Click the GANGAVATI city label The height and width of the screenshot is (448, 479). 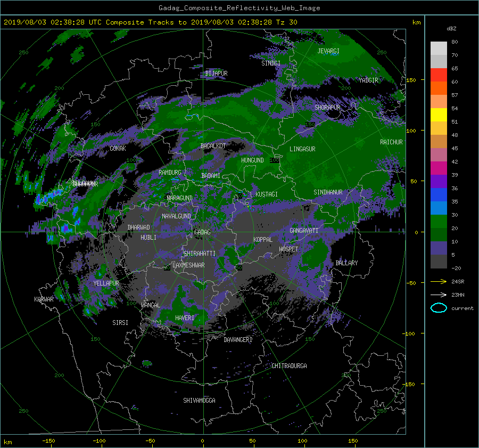pos(304,231)
